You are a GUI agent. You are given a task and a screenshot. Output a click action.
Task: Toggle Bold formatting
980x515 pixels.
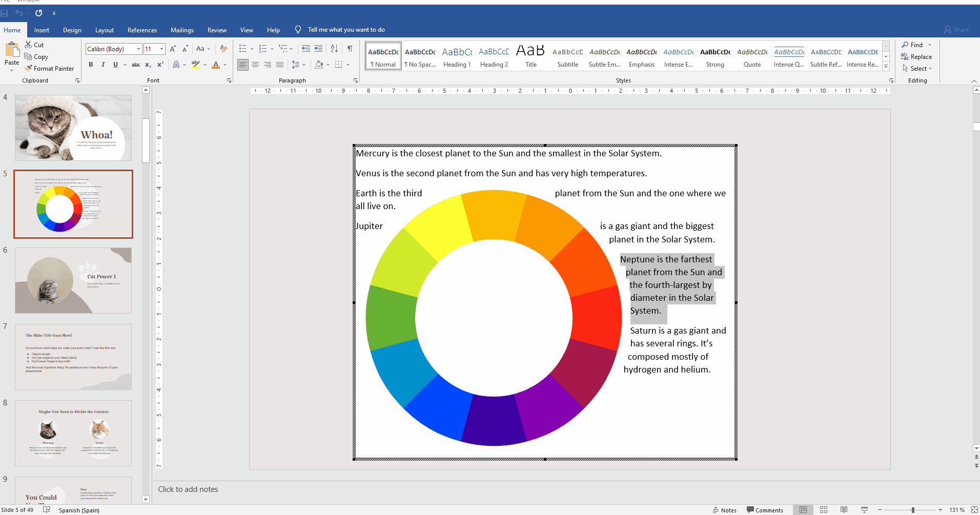coord(91,65)
